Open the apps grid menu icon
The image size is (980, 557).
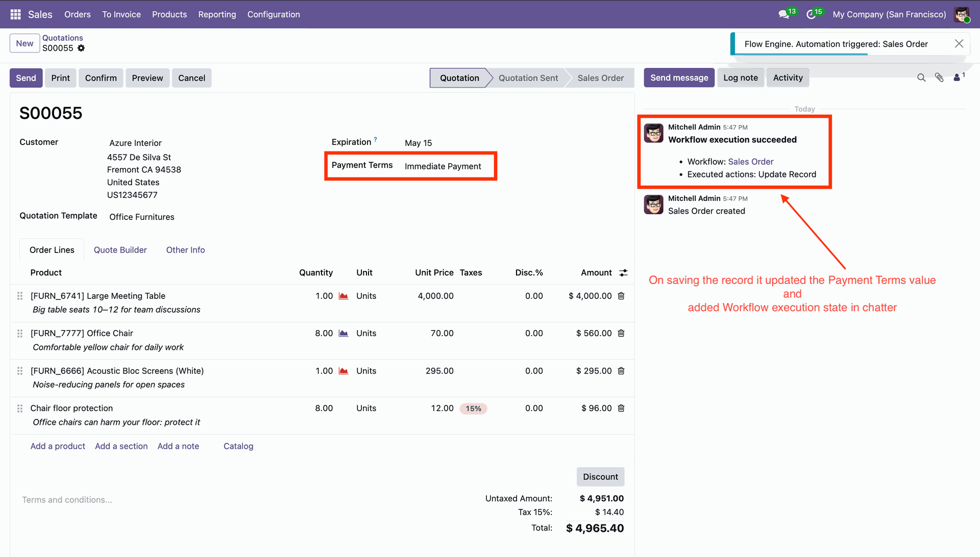(x=15, y=14)
